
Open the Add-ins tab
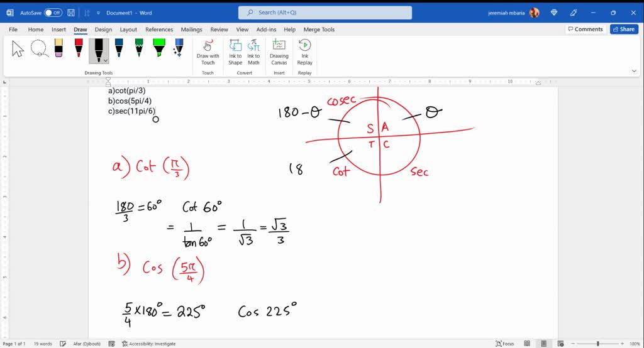click(x=266, y=30)
